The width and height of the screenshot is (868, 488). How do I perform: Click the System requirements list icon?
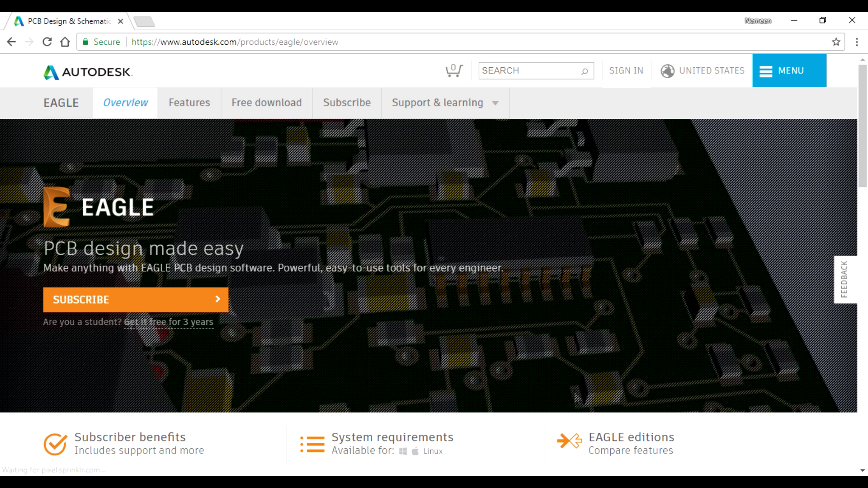tap(312, 444)
